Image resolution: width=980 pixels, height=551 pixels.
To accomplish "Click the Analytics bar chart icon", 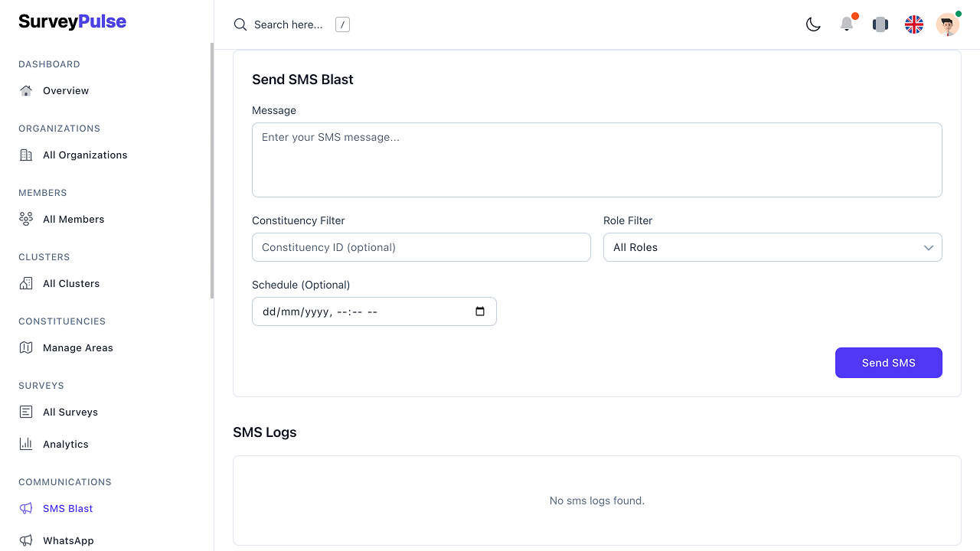I will pos(26,444).
